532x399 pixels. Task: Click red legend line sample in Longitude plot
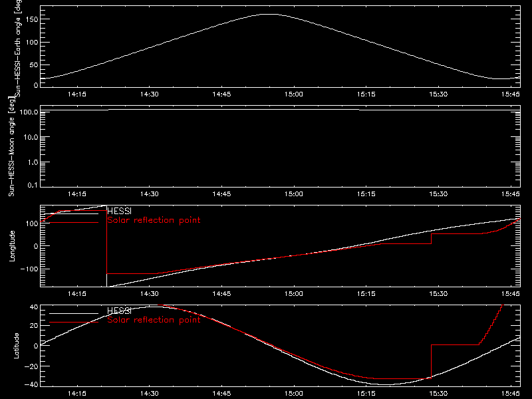74,223
